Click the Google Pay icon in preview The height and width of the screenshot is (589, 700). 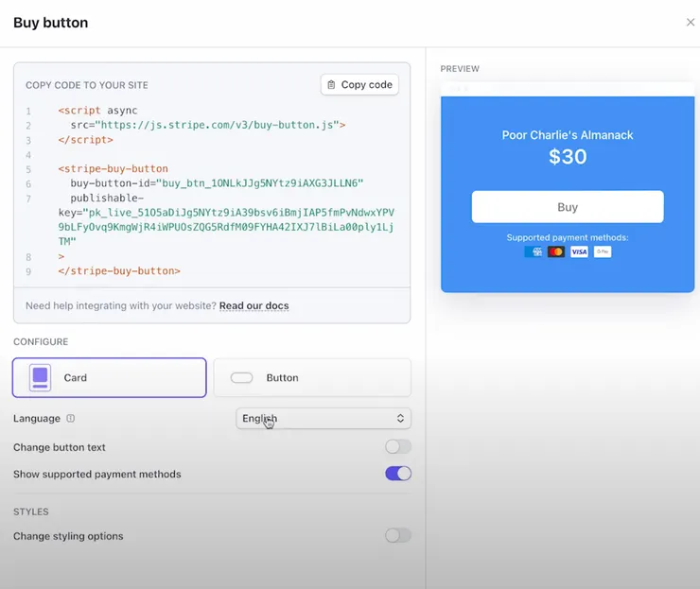pos(603,251)
